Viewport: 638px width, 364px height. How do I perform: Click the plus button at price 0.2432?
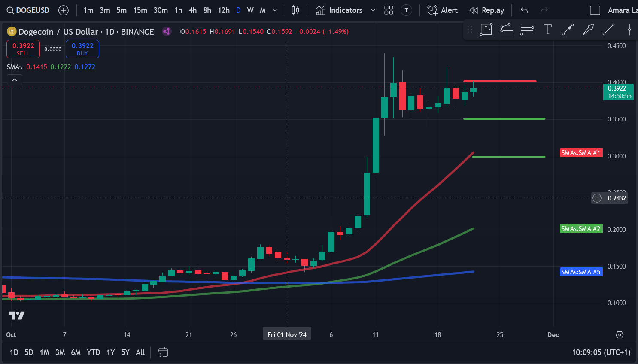pos(597,198)
